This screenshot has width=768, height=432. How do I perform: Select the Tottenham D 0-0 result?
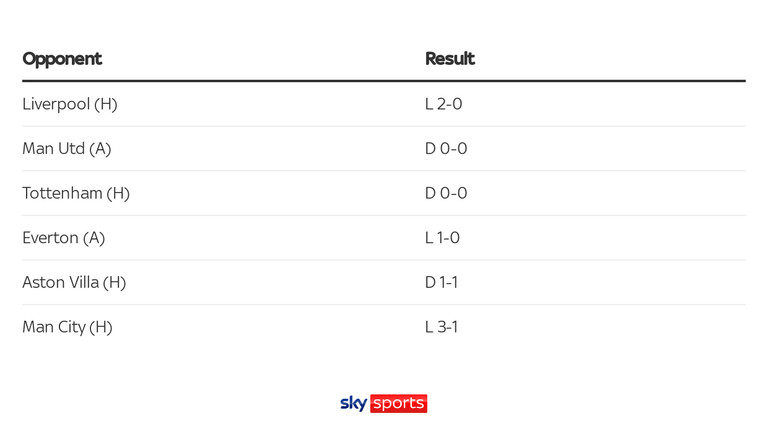(x=446, y=193)
